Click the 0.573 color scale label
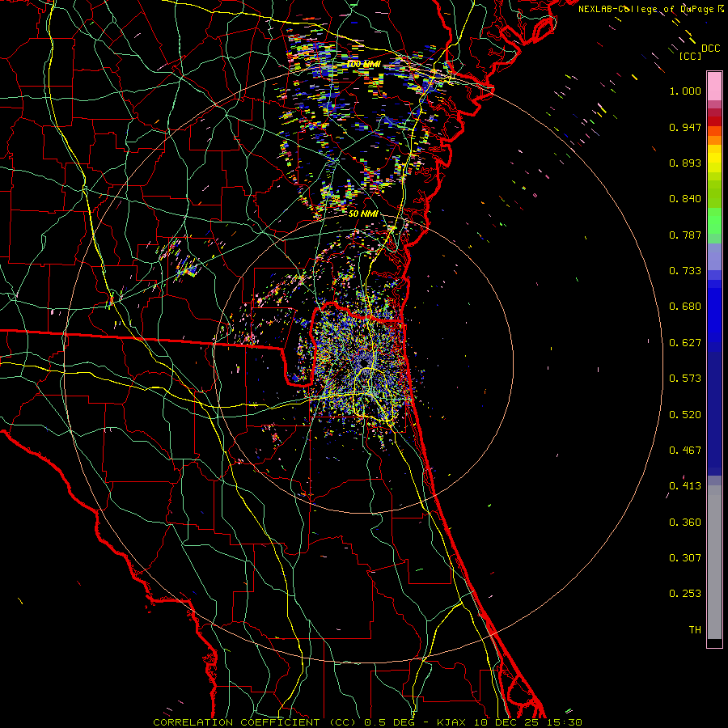The height and width of the screenshot is (728, 728). click(x=685, y=379)
